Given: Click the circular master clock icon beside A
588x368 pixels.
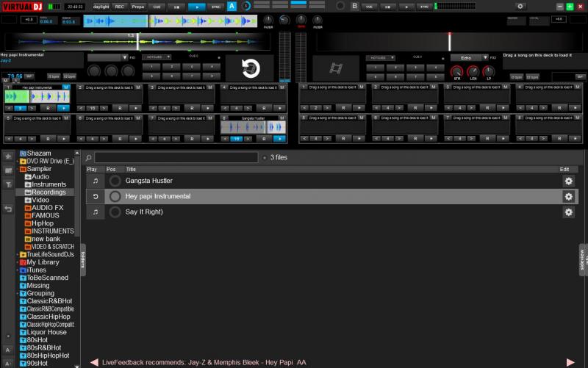Looking at the screenshot, I should click(246, 6).
